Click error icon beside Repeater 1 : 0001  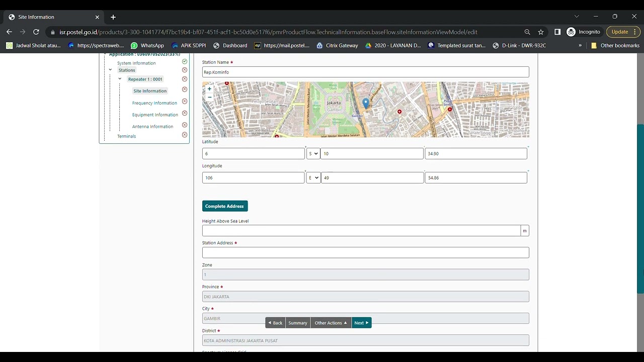(185, 79)
